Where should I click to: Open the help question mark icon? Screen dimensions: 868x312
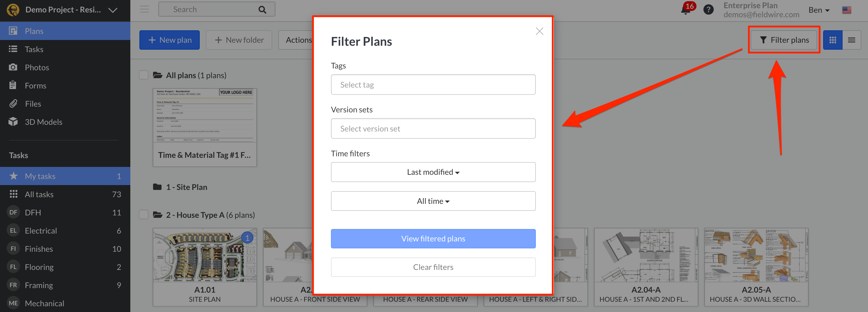coord(708,10)
